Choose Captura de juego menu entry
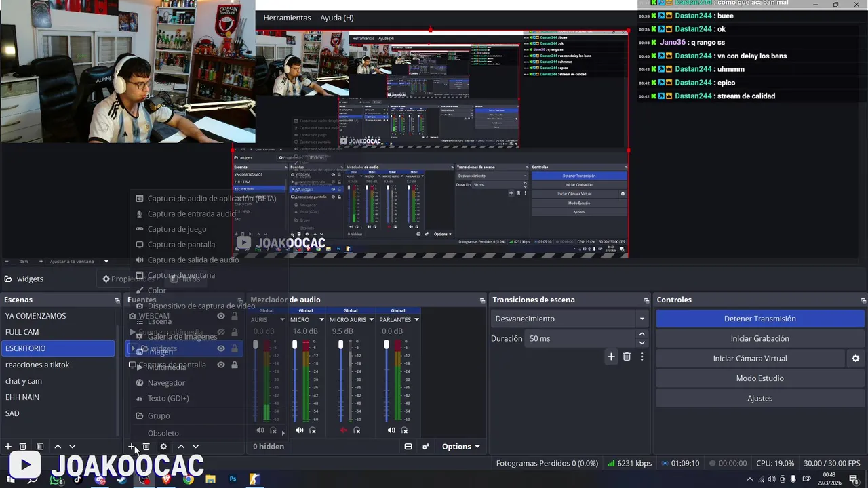 (177, 229)
